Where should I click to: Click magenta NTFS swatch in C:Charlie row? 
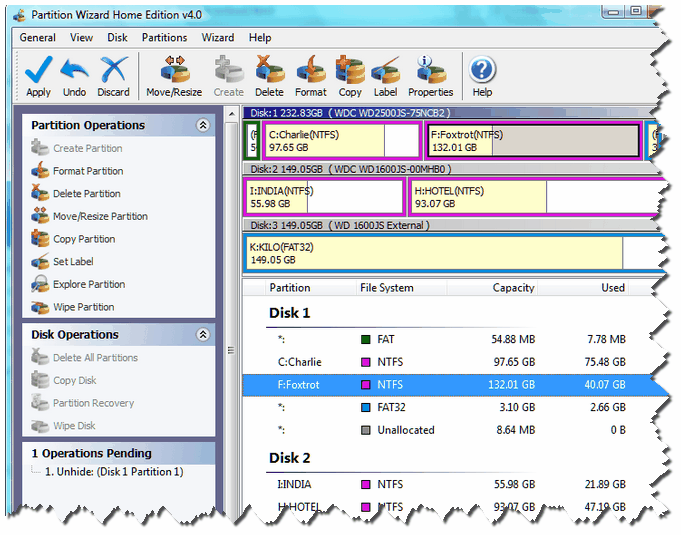(x=366, y=362)
